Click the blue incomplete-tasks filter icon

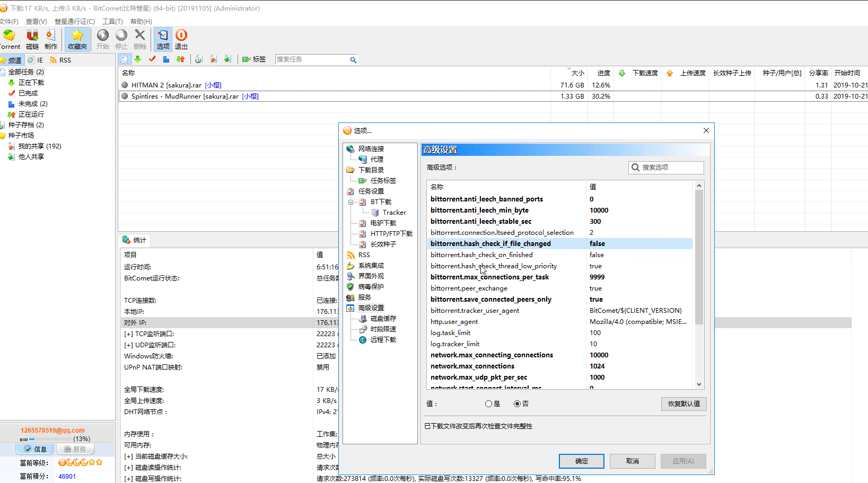pos(166,59)
